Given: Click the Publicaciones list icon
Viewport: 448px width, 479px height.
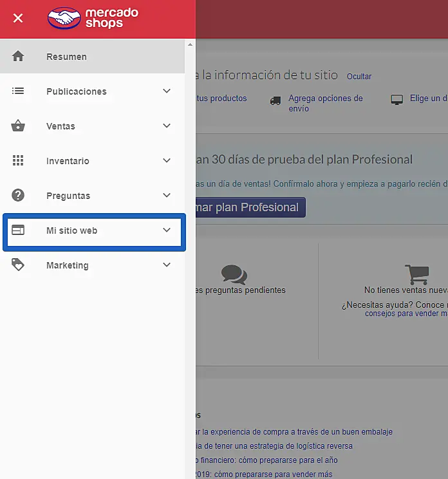Looking at the screenshot, I should pyautogui.click(x=18, y=91).
